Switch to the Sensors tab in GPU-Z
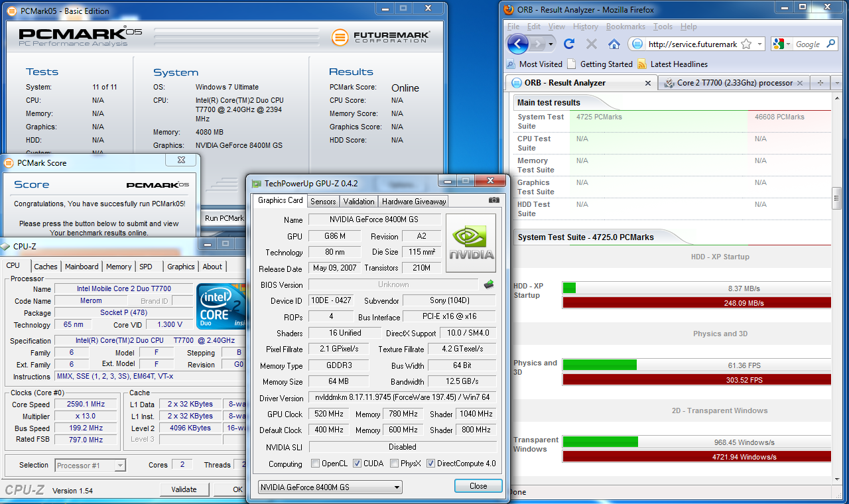 (323, 201)
